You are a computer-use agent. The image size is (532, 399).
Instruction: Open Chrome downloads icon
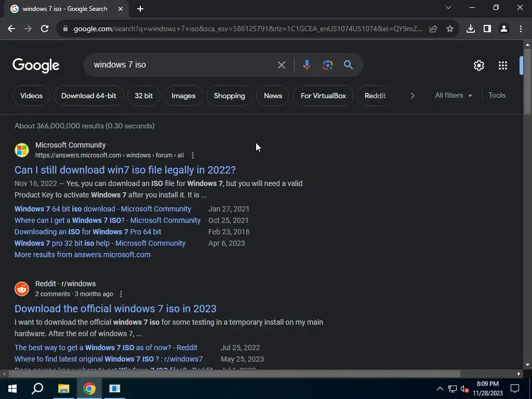click(x=471, y=29)
